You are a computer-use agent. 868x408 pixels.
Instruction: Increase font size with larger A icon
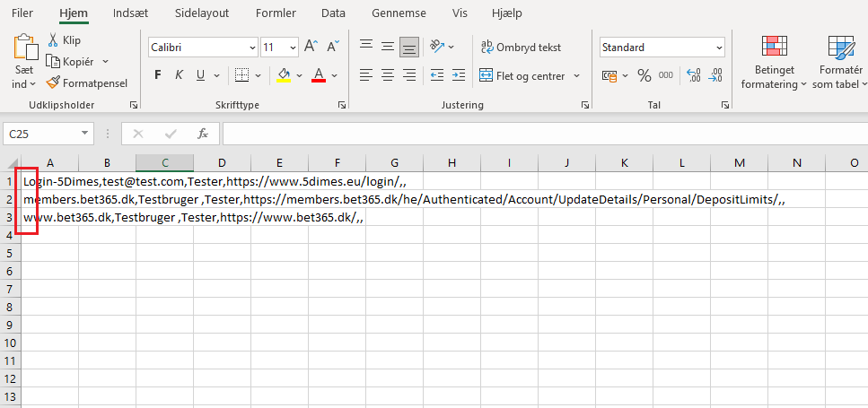coord(311,47)
